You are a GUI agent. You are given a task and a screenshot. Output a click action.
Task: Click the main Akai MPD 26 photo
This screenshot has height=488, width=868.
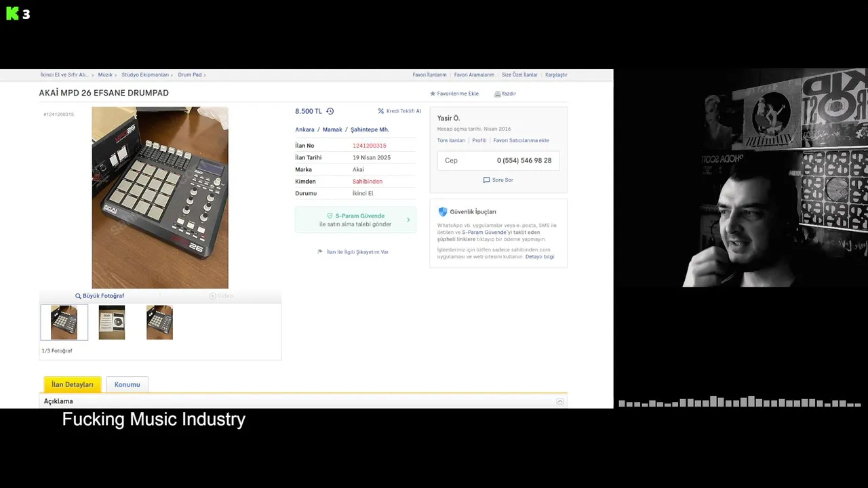pos(160,198)
